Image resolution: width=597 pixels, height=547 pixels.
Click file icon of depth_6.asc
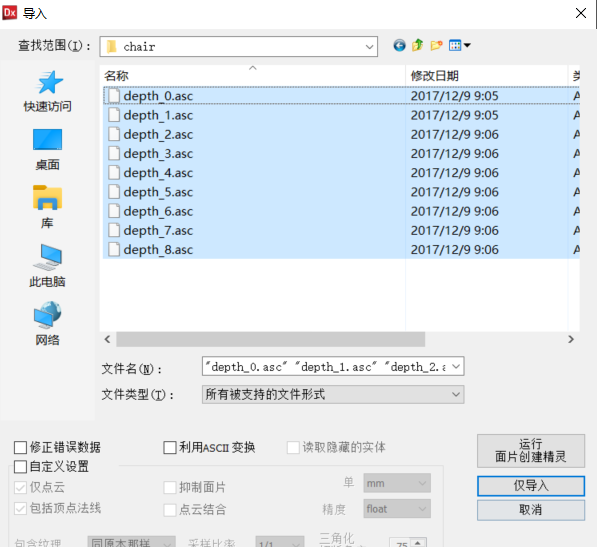click(x=114, y=211)
